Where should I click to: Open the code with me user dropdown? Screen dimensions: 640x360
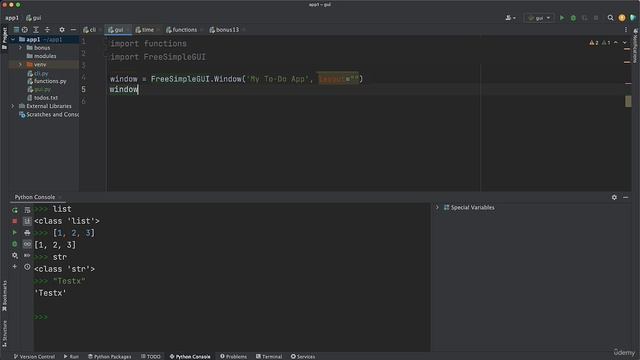(x=510, y=18)
